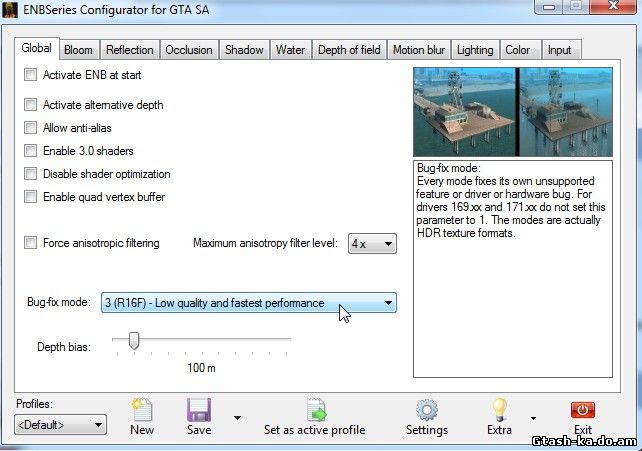Close the ENBSeries Configurator window
The height and width of the screenshot is (451, 642).
[x=613, y=6]
